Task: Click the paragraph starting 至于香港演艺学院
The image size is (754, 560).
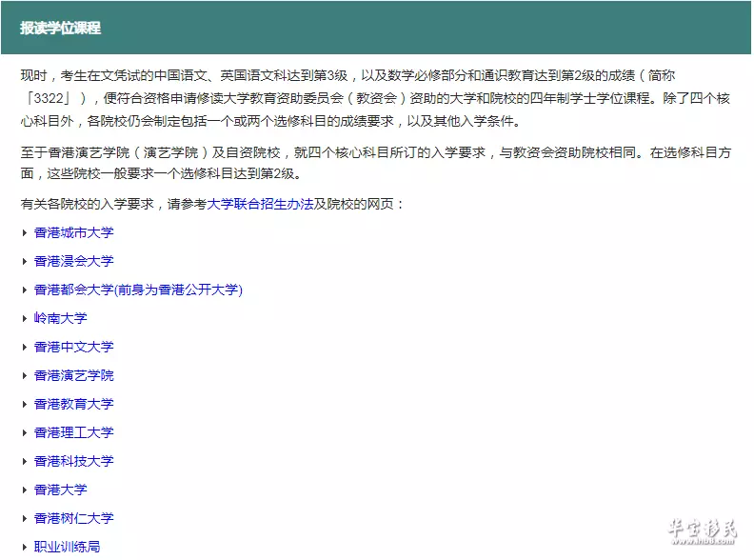Action: pyautogui.click(x=375, y=163)
